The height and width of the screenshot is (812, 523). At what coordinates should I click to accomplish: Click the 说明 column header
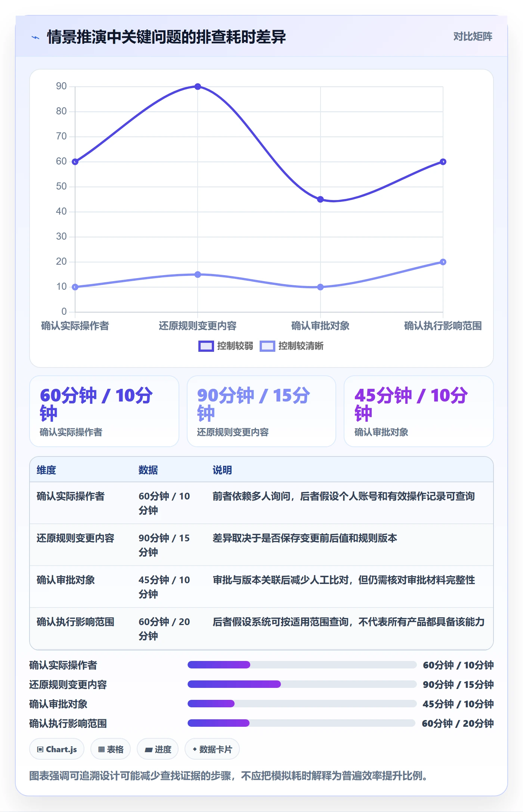[x=222, y=470]
